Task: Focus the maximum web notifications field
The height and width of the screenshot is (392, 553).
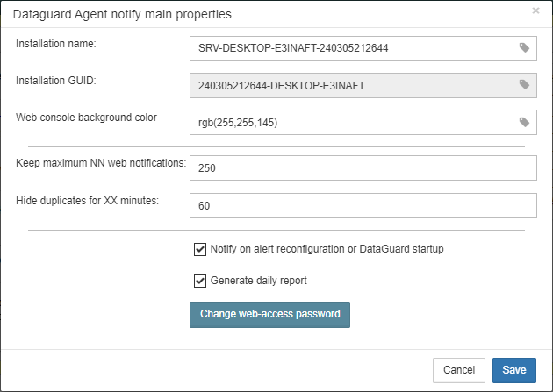Action: (363, 168)
